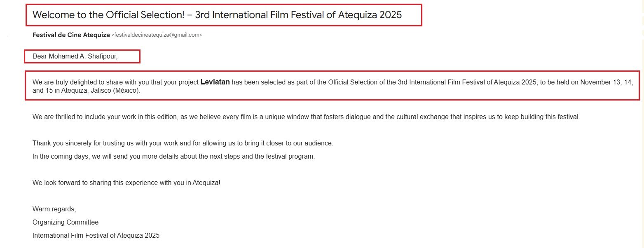Click the 'Organizing Committee' signature line
This screenshot has width=644, height=248.
coord(66,222)
